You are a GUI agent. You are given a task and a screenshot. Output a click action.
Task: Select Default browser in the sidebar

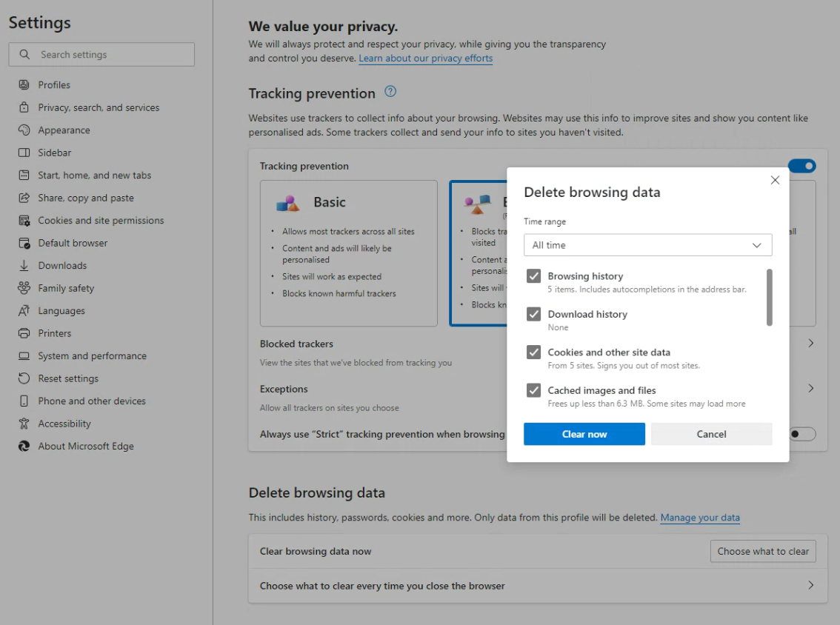click(22, 242)
